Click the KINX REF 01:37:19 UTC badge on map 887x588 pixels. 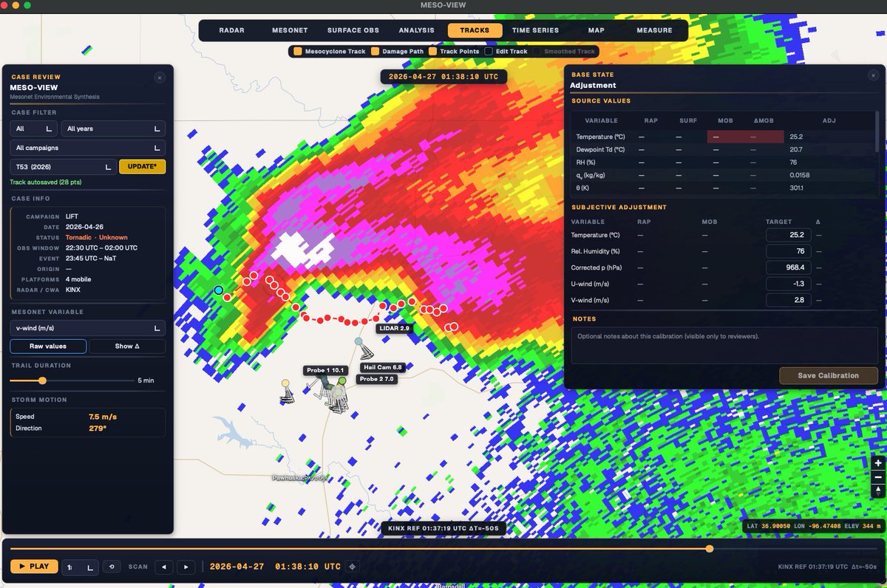click(x=443, y=528)
